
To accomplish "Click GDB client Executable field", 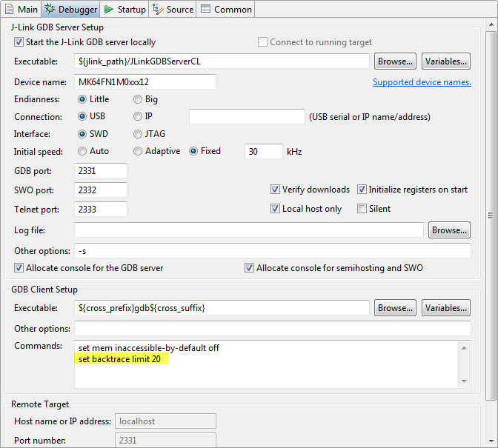I will [222, 308].
